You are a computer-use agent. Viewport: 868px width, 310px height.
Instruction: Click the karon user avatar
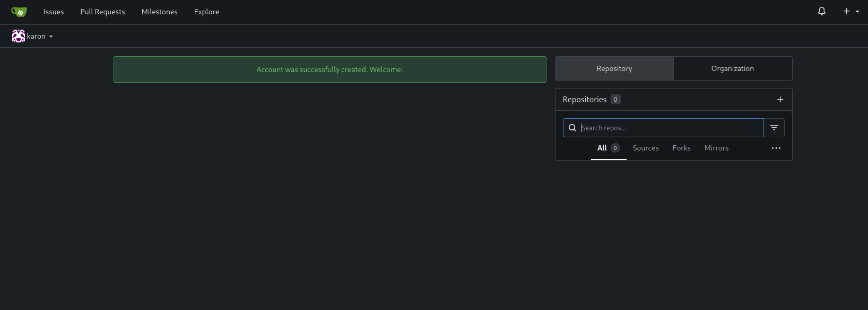[19, 36]
